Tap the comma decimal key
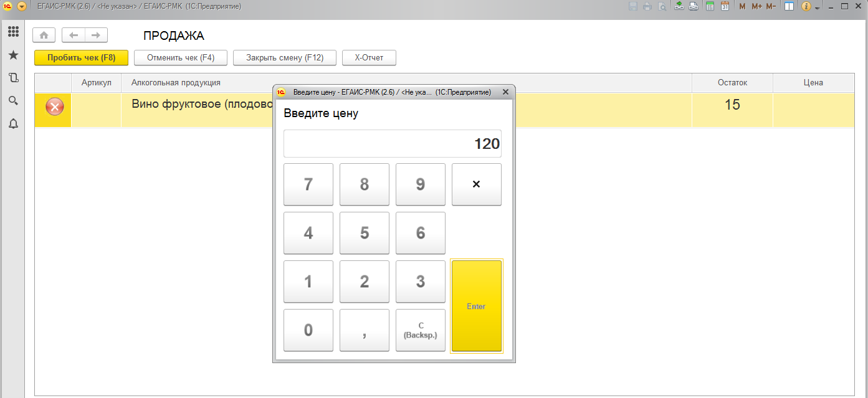868x398 pixels. 365,330
